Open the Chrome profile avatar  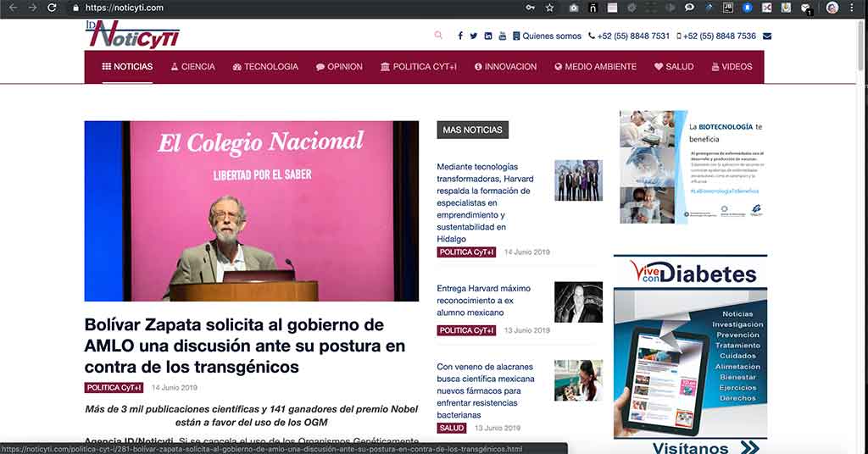(x=832, y=8)
